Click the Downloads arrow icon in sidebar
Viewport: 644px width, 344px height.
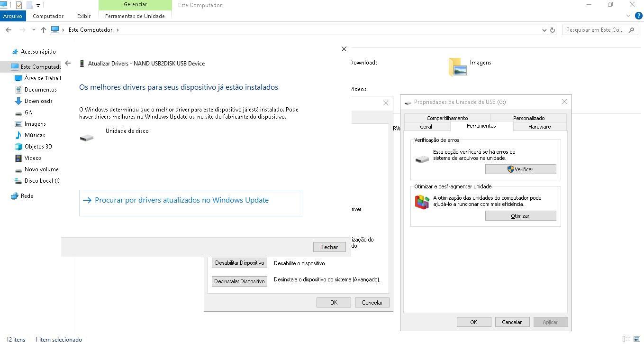click(x=18, y=101)
